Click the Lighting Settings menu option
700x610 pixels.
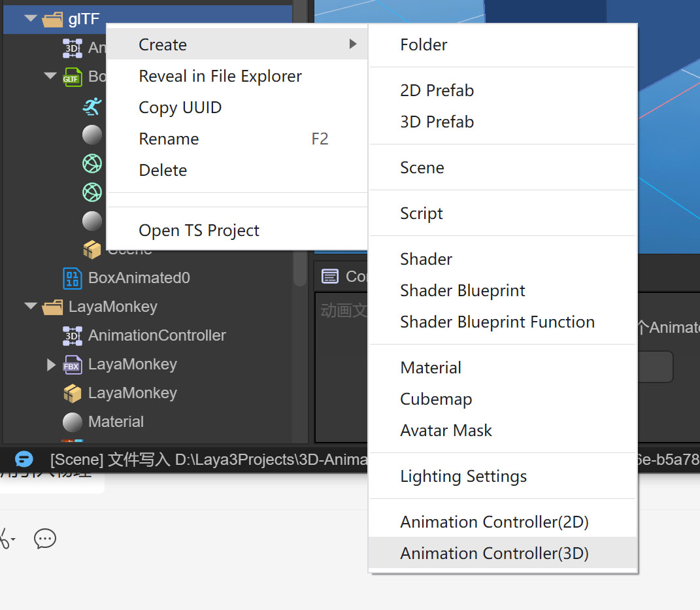click(x=463, y=476)
